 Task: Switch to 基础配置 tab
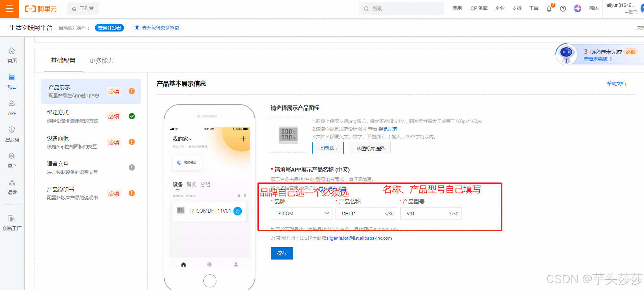(63, 61)
